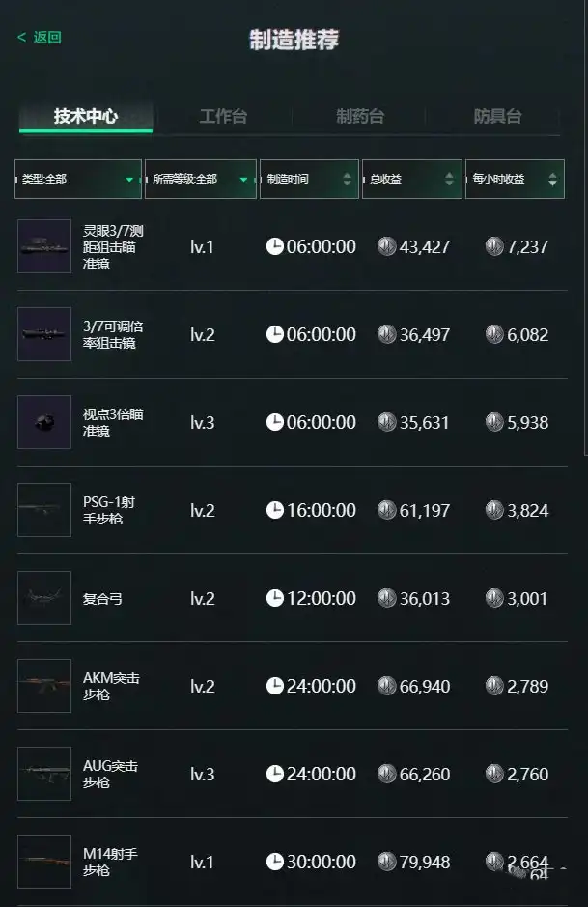Image resolution: width=588 pixels, height=907 pixels.
Task: Click the clock icon beside 16:00:00
Action: (x=275, y=510)
